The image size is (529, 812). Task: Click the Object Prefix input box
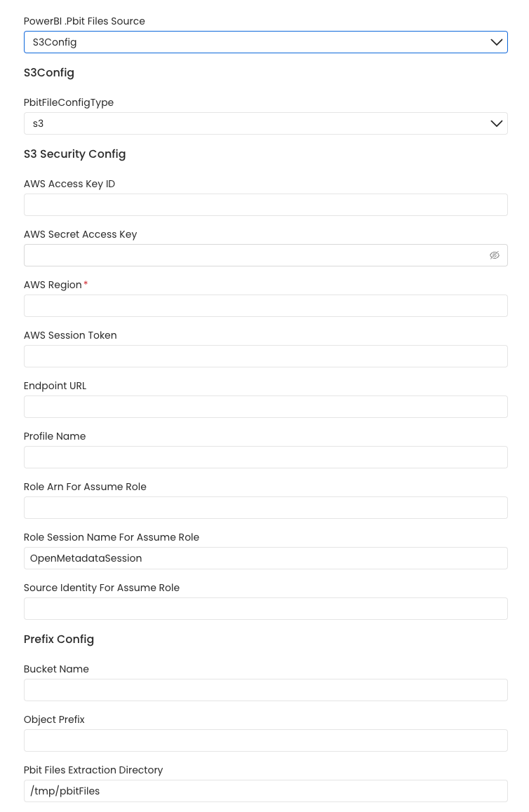point(265,740)
